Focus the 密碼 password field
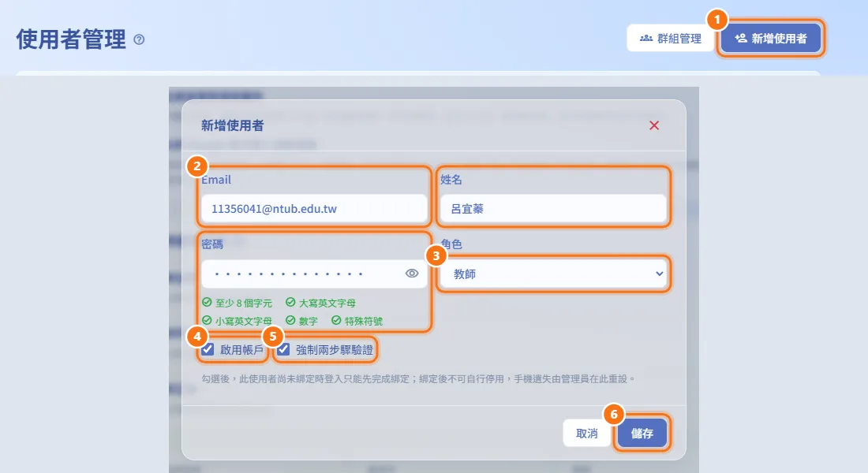The image size is (868, 473). 314,274
